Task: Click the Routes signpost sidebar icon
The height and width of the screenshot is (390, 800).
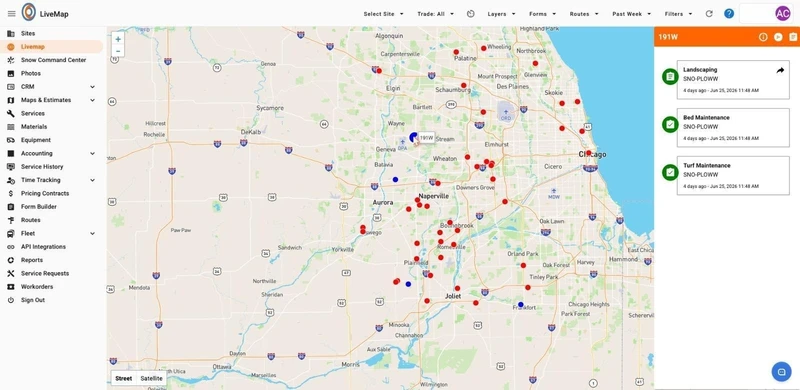Action: 11,220
